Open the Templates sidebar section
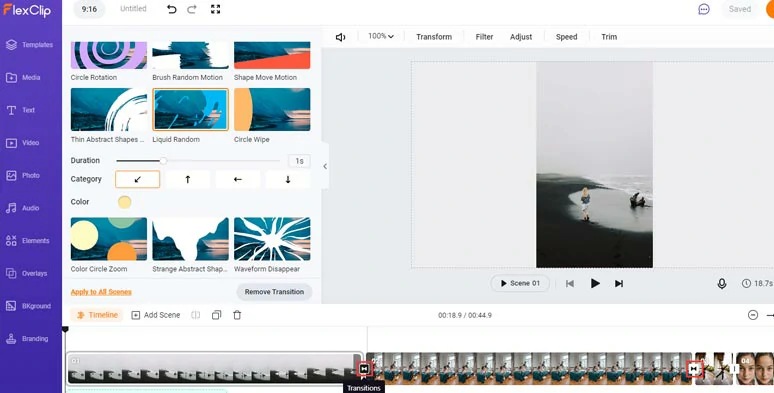Viewport: 774px width, 393px height. pos(30,45)
